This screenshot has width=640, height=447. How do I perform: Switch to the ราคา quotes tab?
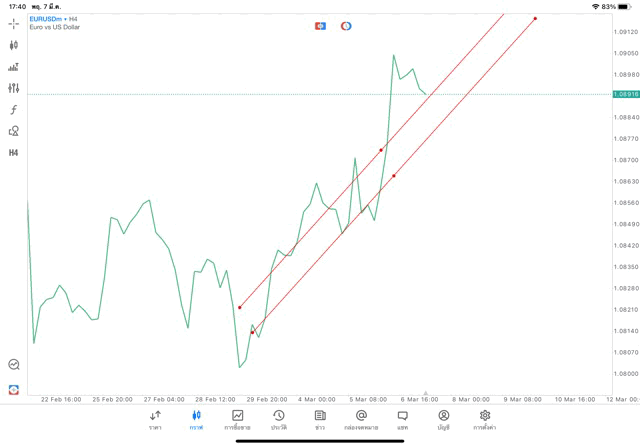pyautogui.click(x=155, y=419)
